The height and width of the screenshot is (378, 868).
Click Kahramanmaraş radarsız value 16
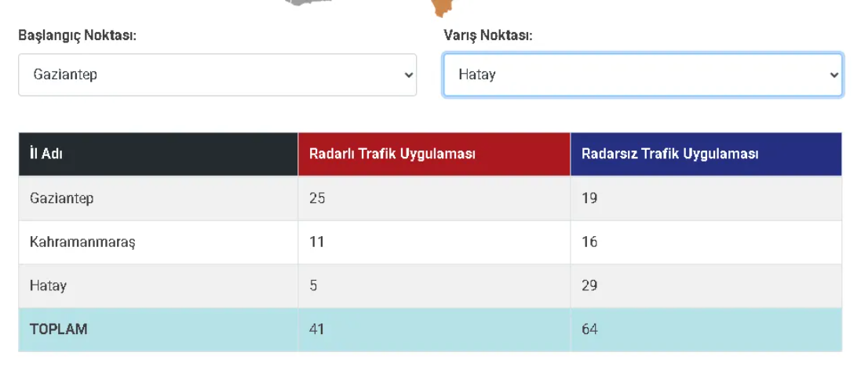[x=589, y=242]
